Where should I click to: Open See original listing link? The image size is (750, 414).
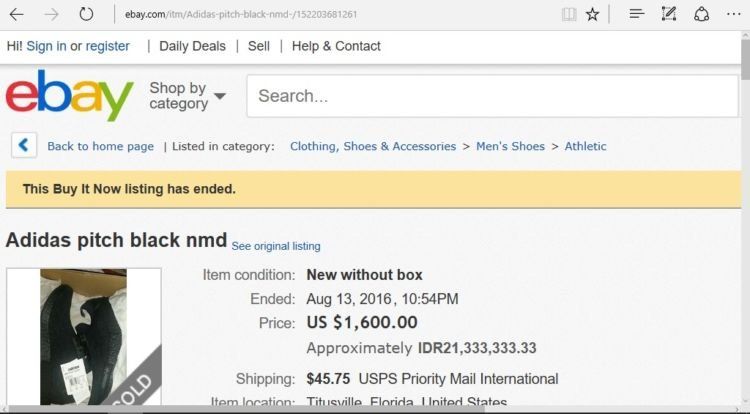276,246
